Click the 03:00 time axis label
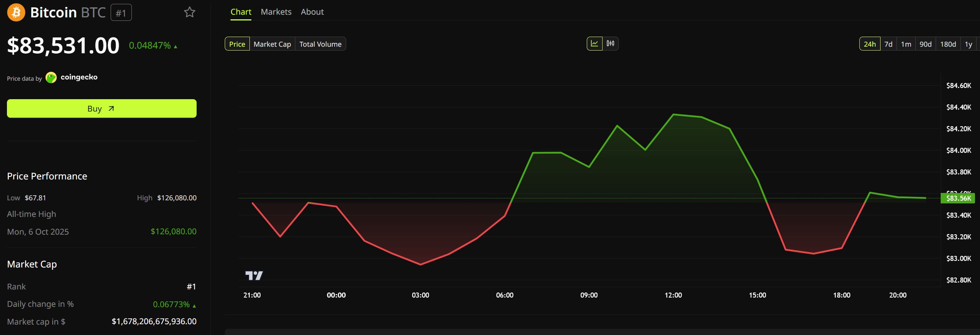980x335 pixels. [x=420, y=295]
